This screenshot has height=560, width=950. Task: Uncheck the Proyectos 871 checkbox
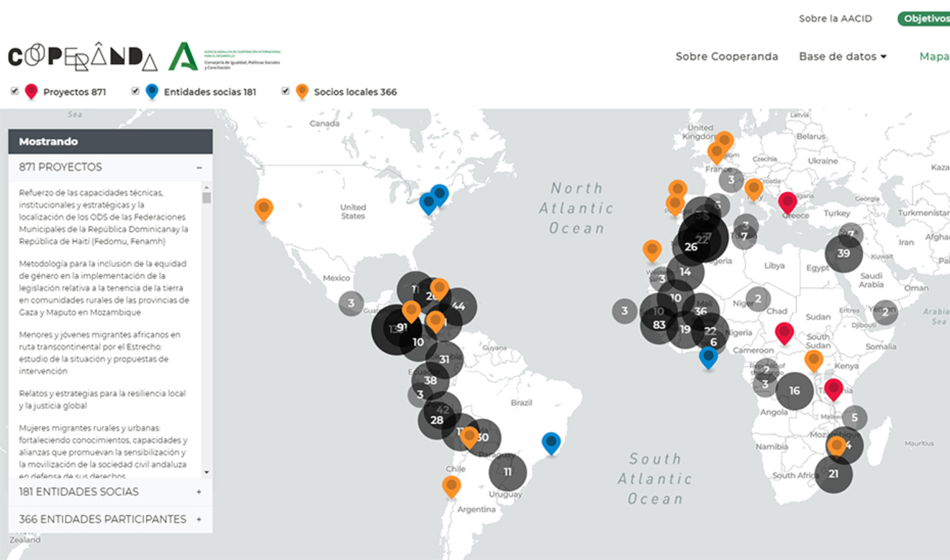pyautogui.click(x=15, y=91)
